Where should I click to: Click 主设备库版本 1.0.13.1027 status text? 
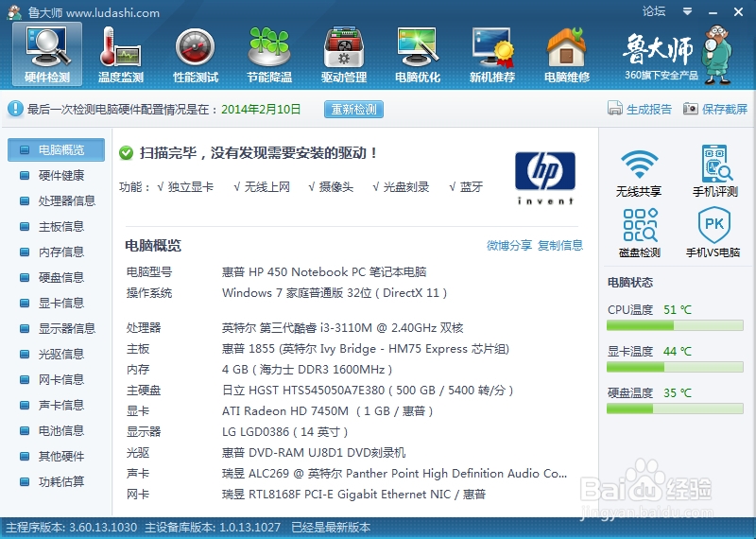click(x=213, y=528)
